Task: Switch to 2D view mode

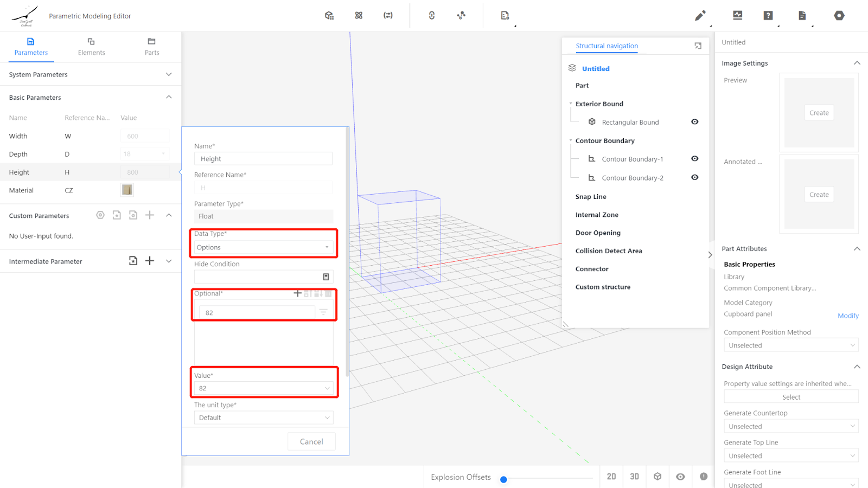Action: 611,477
